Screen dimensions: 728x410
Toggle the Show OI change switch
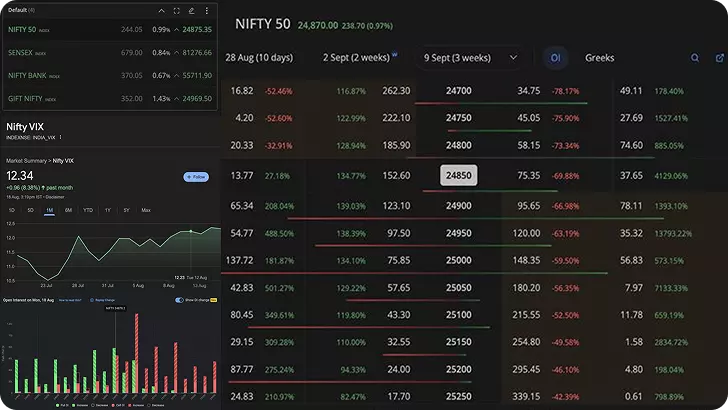coord(180,299)
